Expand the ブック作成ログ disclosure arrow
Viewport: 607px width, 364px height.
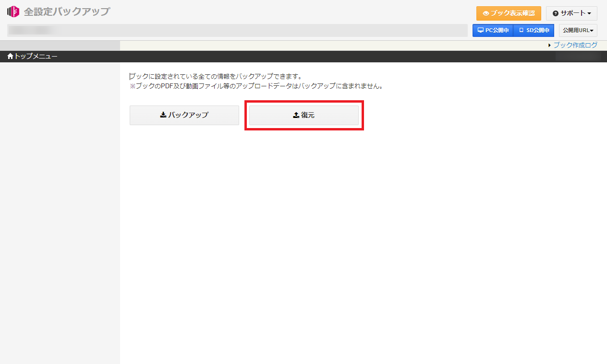pos(549,45)
